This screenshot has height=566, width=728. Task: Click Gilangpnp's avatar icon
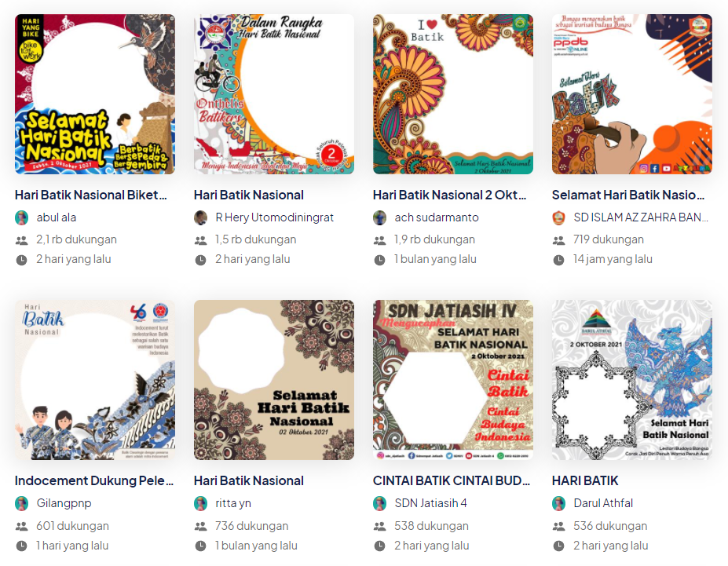[x=22, y=503]
